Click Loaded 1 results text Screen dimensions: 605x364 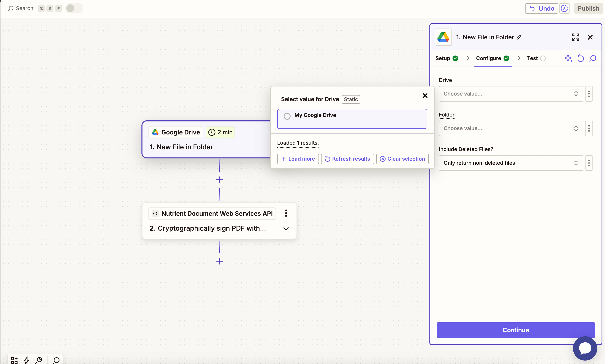pos(298,143)
